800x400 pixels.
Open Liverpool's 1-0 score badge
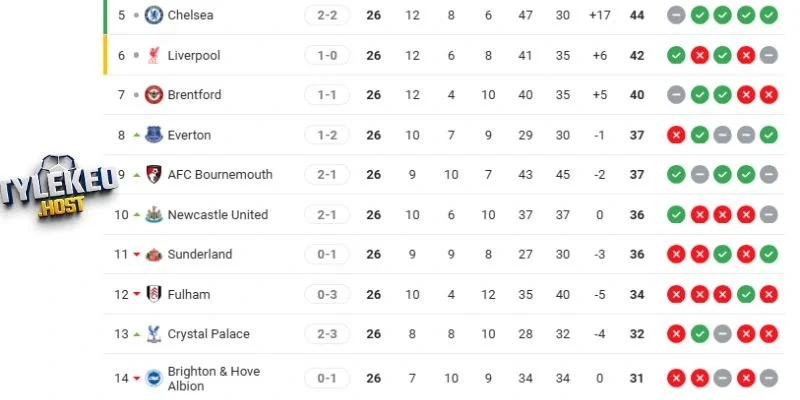pyautogui.click(x=327, y=55)
